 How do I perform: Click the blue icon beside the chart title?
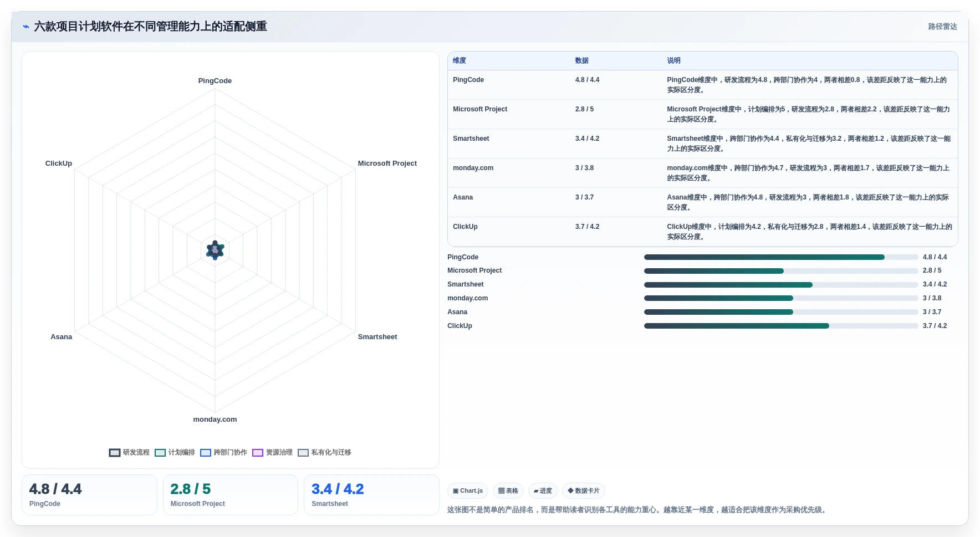click(x=26, y=27)
